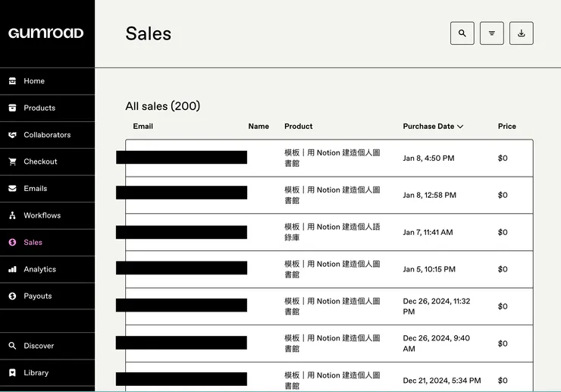
Task: Click the Home sidebar icon
Action: point(12,81)
